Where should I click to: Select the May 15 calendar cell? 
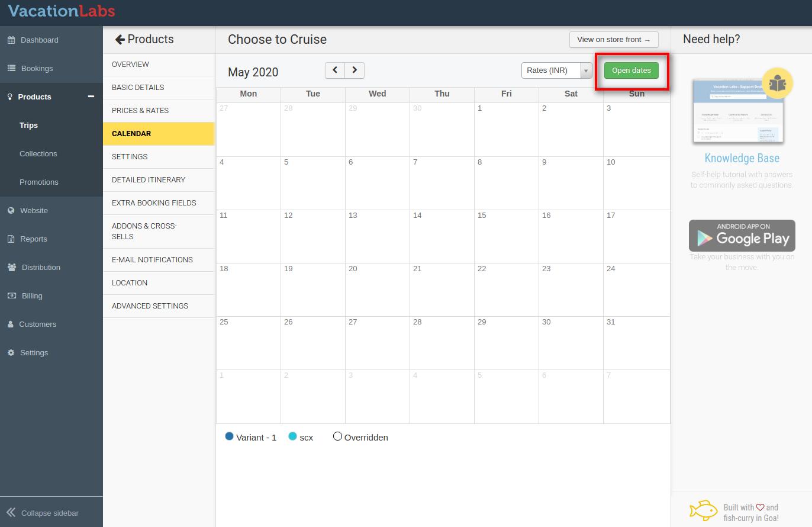(506, 236)
